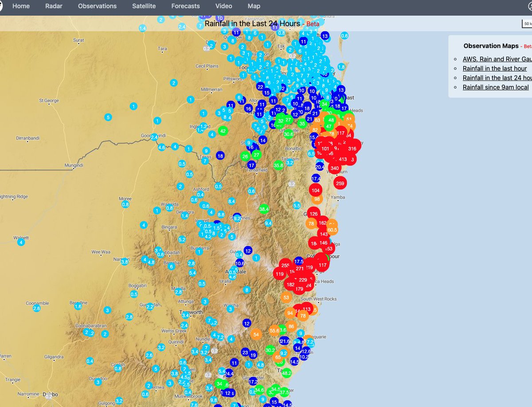The width and height of the screenshot is (532, 407).
Task: Select the red 340 rainfall marker
Action: (335, 168)
